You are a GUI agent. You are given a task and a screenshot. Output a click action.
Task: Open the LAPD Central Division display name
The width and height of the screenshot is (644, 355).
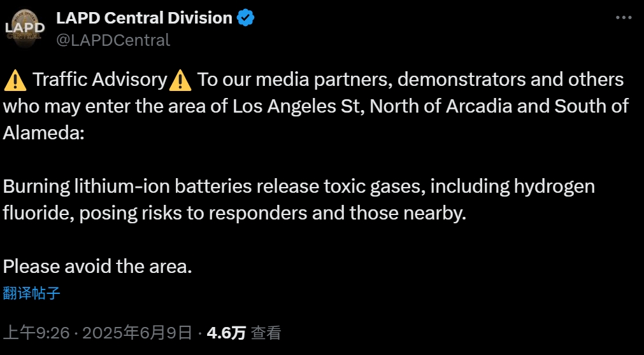[144, 18]
